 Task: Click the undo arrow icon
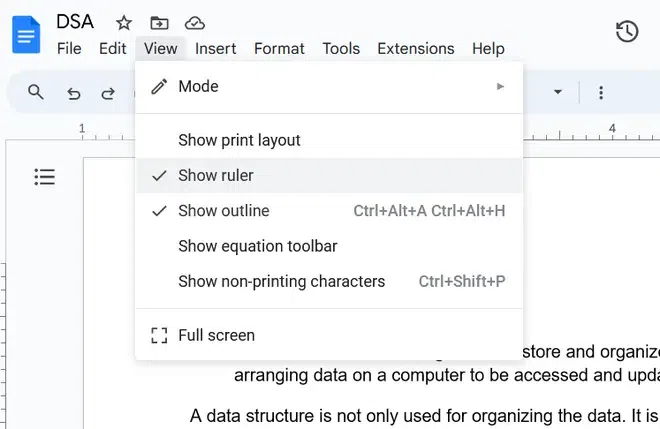[x=73, y=93]
